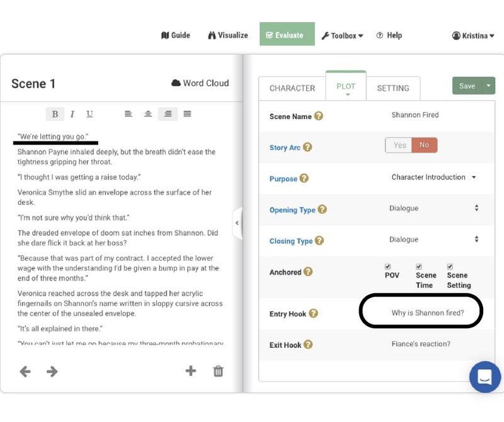The height and width of the screenshot is (422, 504).
Task: Apply underline formatting
Action: click(x=89, y=114)
